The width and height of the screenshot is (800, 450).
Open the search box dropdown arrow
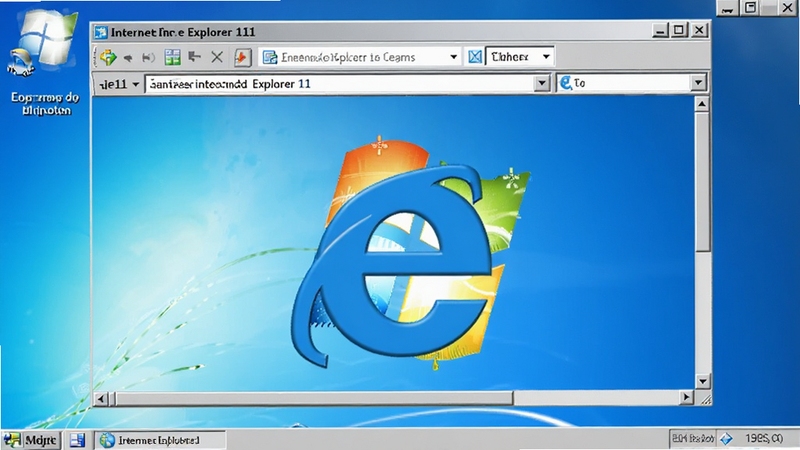[698, 83]
